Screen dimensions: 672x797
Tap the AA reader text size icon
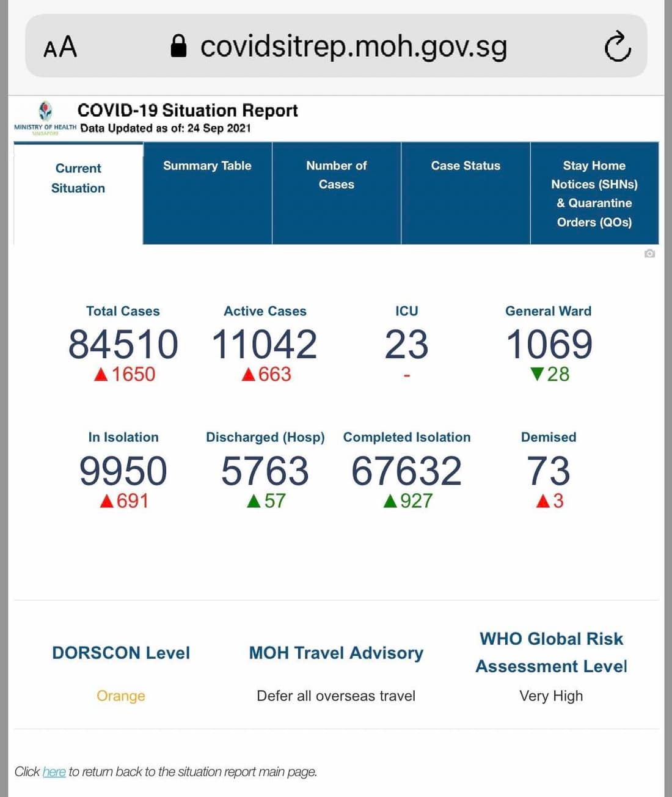point(60,46)
